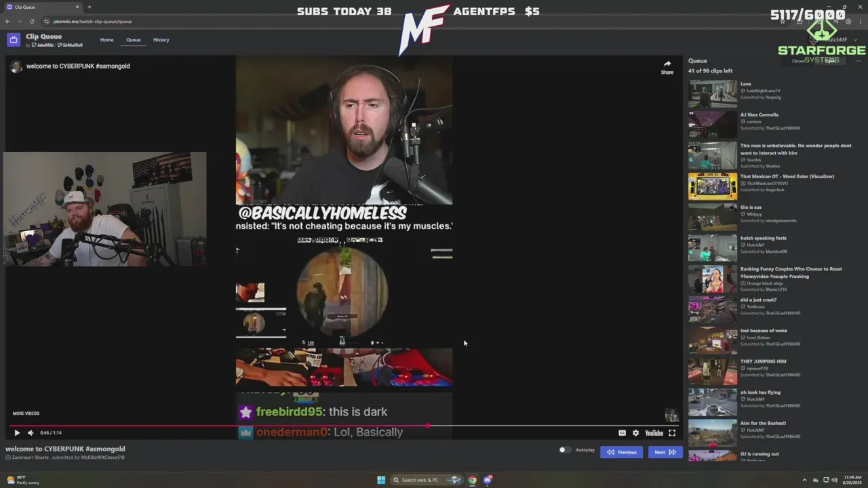Screen dimensions: 868x488
Task: Click the 'welcome to CYBERPUNK' video overlay title
Action: point(78,66)
